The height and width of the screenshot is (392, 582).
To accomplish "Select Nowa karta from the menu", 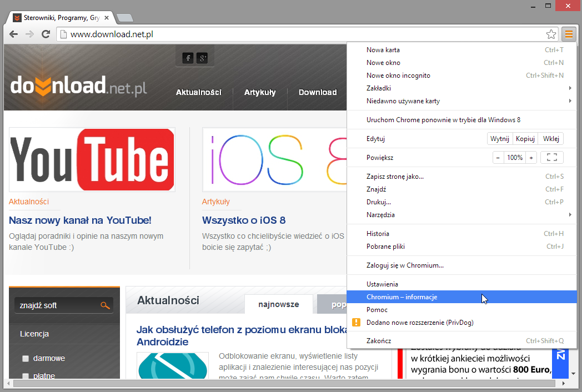I will (x=461, y=50).
